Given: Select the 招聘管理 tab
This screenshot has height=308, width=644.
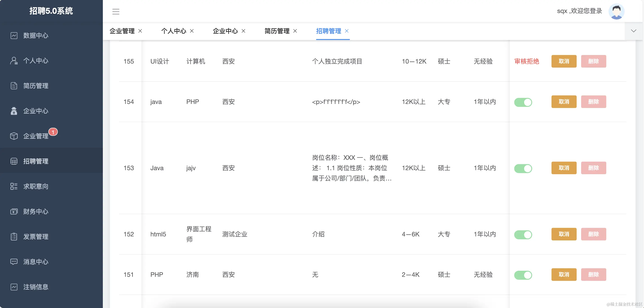Looking at the screenshot, I should coord(329,31).
